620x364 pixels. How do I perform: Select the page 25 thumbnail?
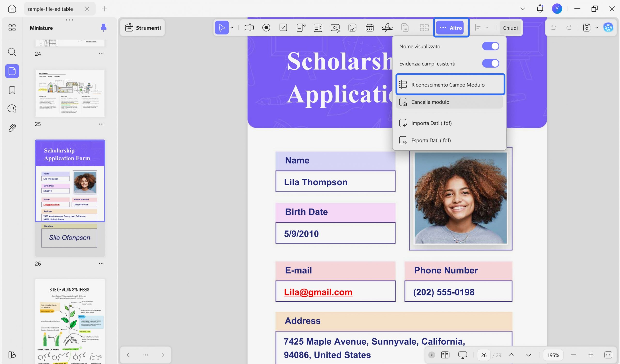pos(70,93)
